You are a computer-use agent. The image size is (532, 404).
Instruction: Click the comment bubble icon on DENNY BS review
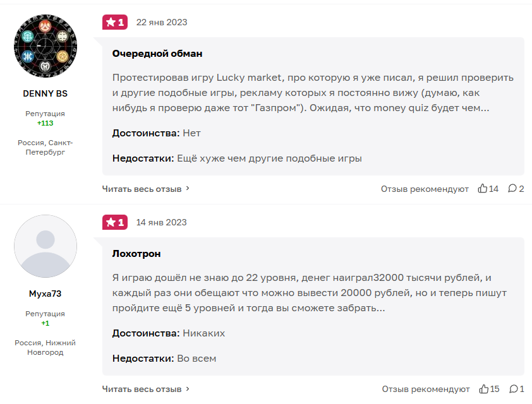coord(512,189)
